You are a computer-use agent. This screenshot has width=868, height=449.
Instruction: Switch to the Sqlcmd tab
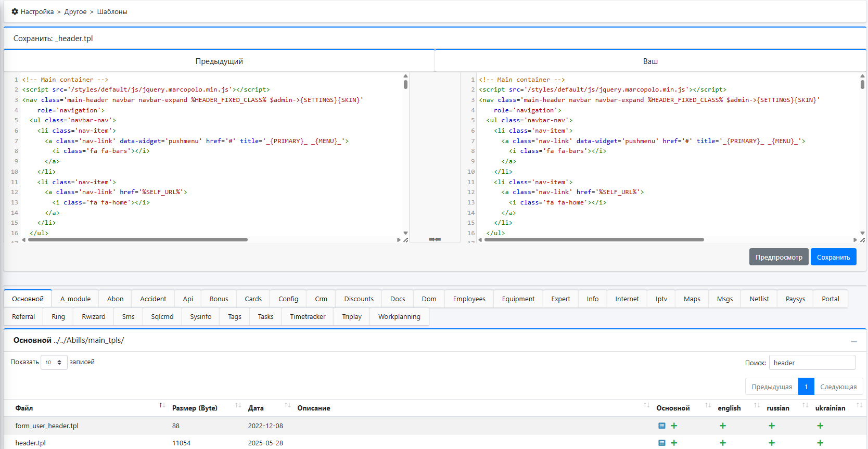pos(162,316)
